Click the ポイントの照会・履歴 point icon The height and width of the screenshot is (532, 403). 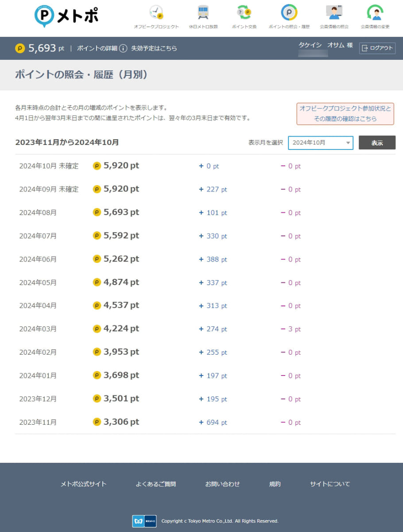click(289, 12)
